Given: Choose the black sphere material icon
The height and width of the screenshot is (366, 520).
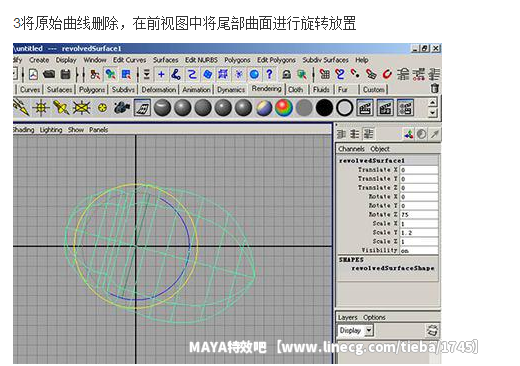Looking at the screenshot, I should point(324,108).
